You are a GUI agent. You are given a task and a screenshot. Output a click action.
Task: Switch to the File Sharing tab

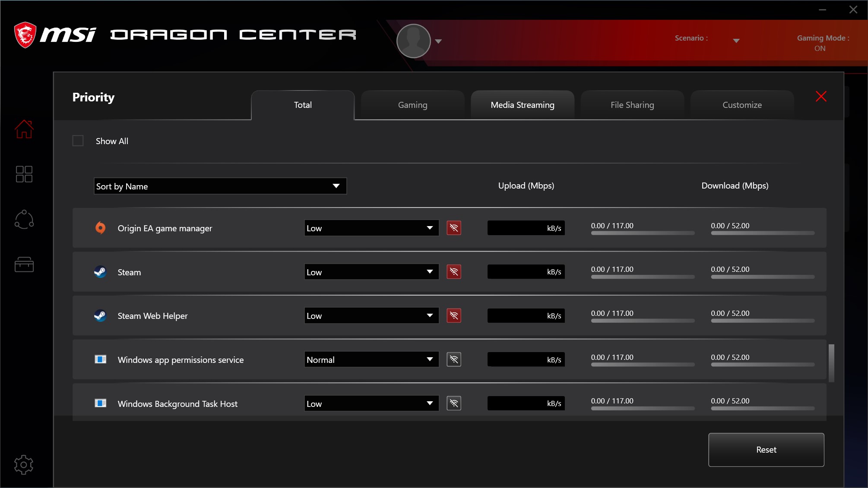(632, 105)
